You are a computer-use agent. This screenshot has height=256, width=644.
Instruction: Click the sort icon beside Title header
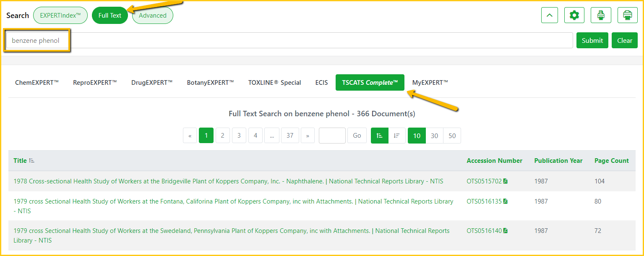pos(32,161)
